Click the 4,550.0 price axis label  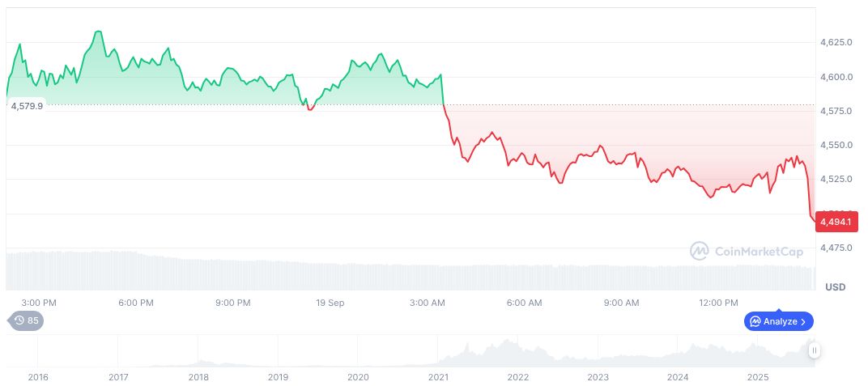tap(836, 145)
